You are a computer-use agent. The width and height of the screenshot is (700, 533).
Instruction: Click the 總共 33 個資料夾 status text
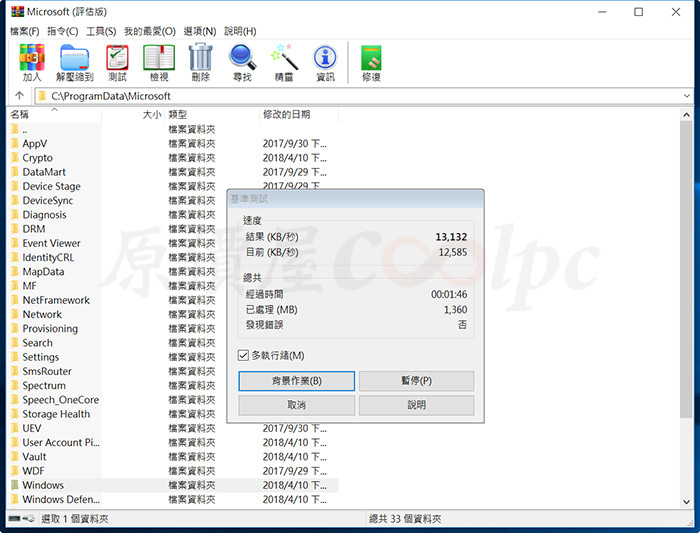pyautogui.click(x=405, y=519)
